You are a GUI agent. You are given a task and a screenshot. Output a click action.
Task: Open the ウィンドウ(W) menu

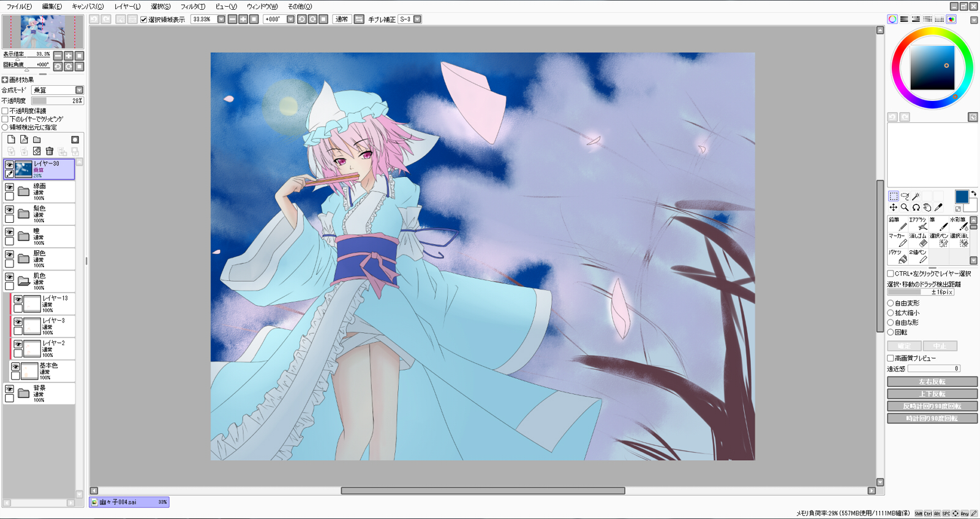pos(262,6)
